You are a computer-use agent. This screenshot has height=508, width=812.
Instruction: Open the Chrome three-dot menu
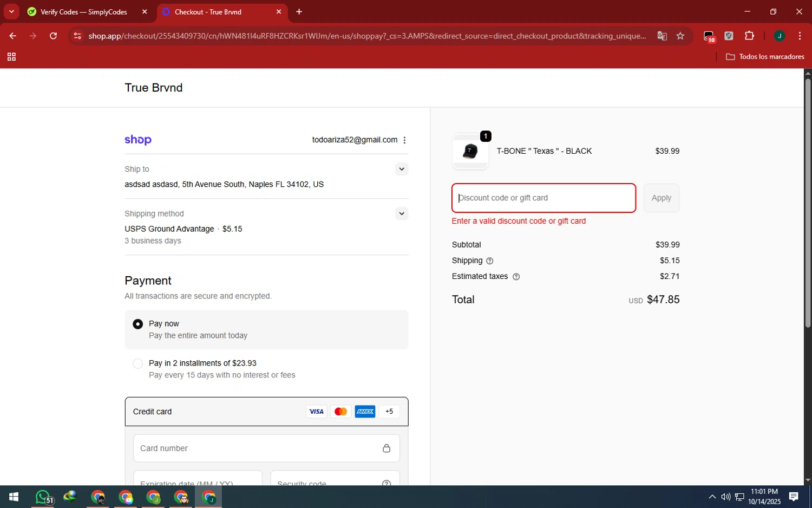(x=800, y=36)
